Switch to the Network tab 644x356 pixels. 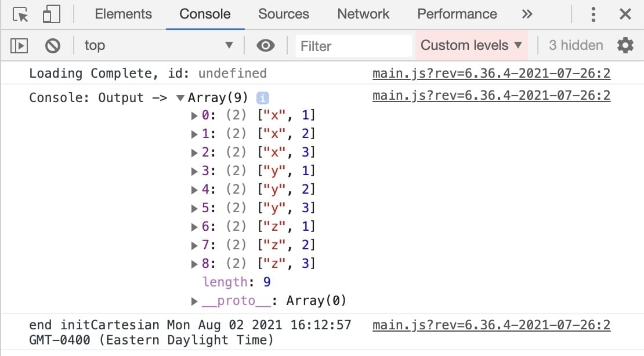(x=363, y=14)
